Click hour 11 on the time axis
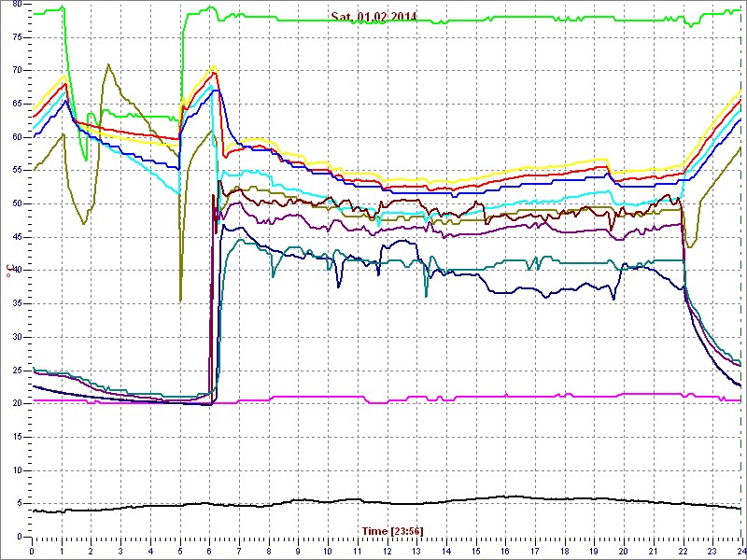Screen dimensions: 747x560 click(x=357, y=551)
